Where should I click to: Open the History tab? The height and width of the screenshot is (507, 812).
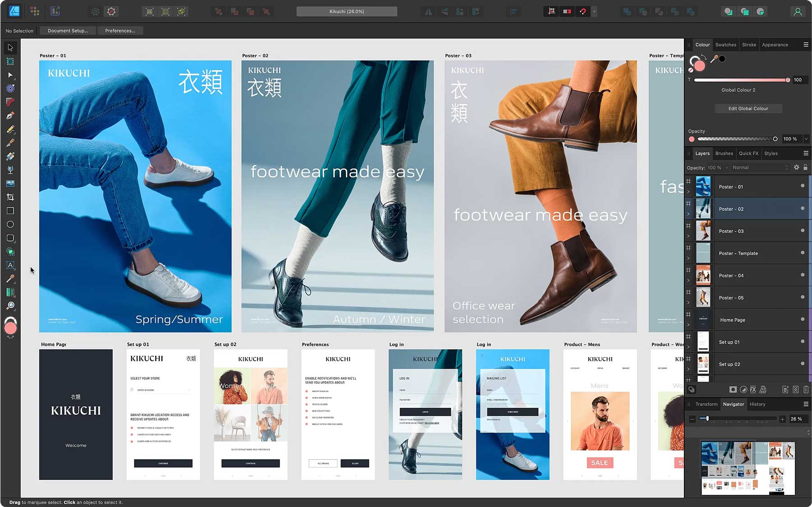click(757, 404)
